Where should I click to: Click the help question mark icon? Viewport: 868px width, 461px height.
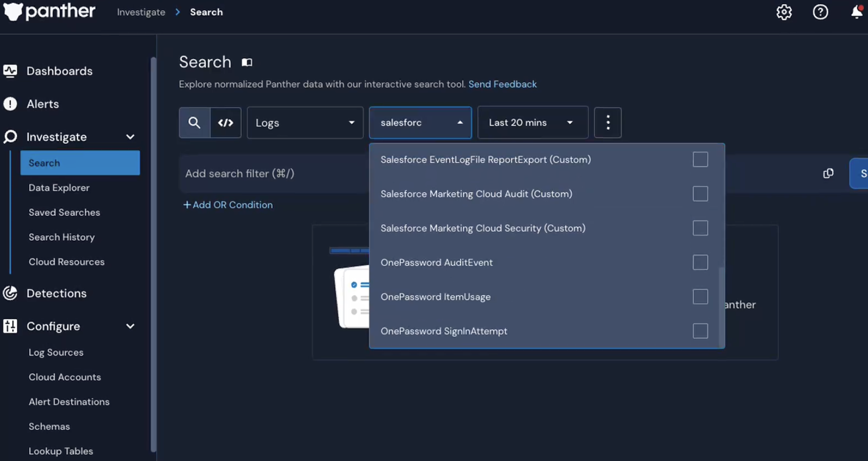coord(820,12)
